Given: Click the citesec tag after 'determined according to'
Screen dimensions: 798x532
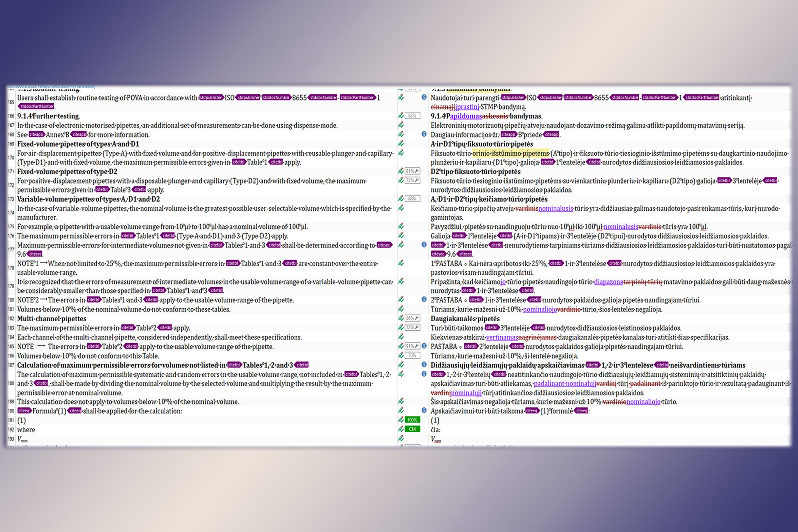Looking at the screenshot, I should [385, 245].
